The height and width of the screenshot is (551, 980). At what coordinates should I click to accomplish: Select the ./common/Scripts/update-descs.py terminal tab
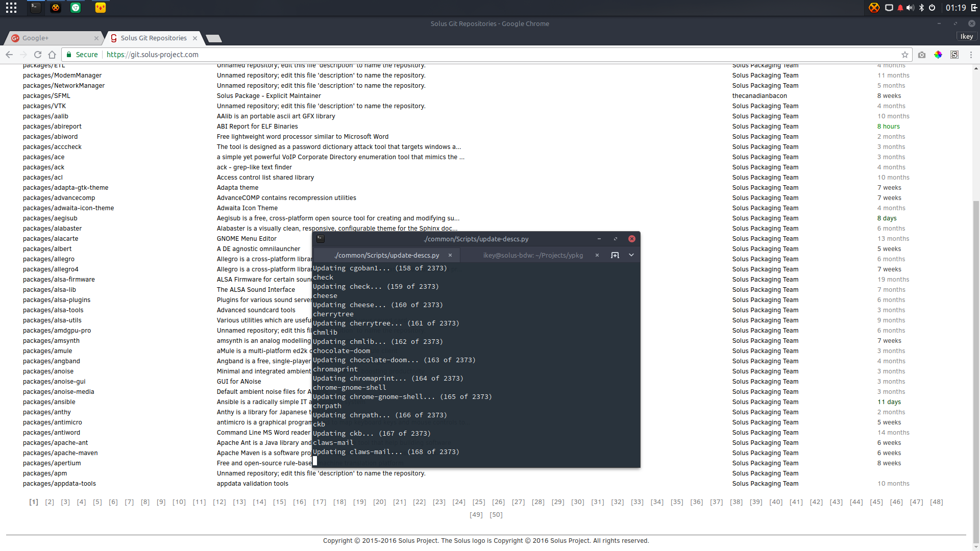tap(386, 255)
